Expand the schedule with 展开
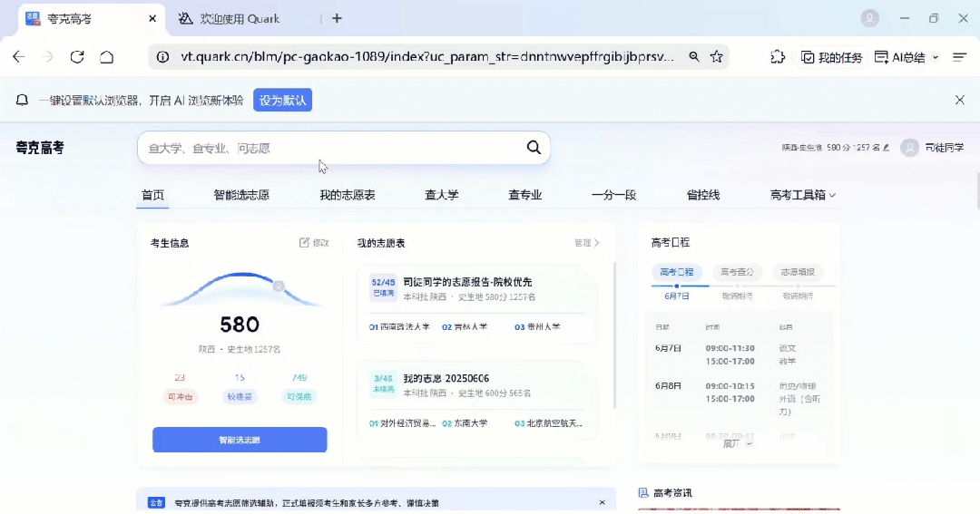This screenshot has height=514, width=980. [738, 443]
